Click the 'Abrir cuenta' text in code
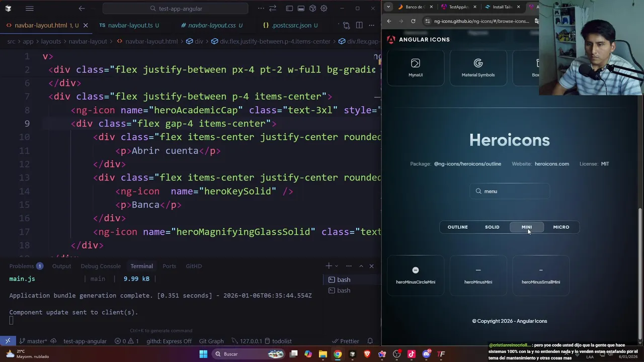The image size is (644, 362). [165, 151]
